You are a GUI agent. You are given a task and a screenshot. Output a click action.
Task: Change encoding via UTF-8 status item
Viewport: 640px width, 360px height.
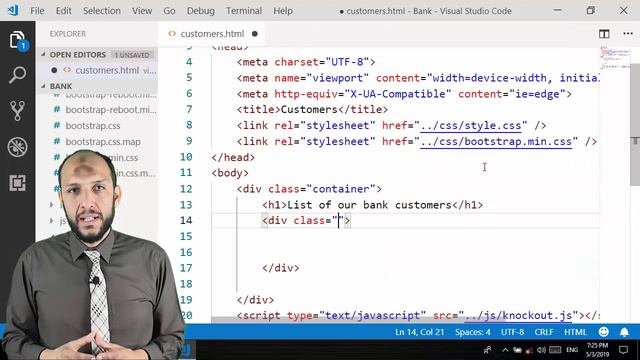(512, 332)
